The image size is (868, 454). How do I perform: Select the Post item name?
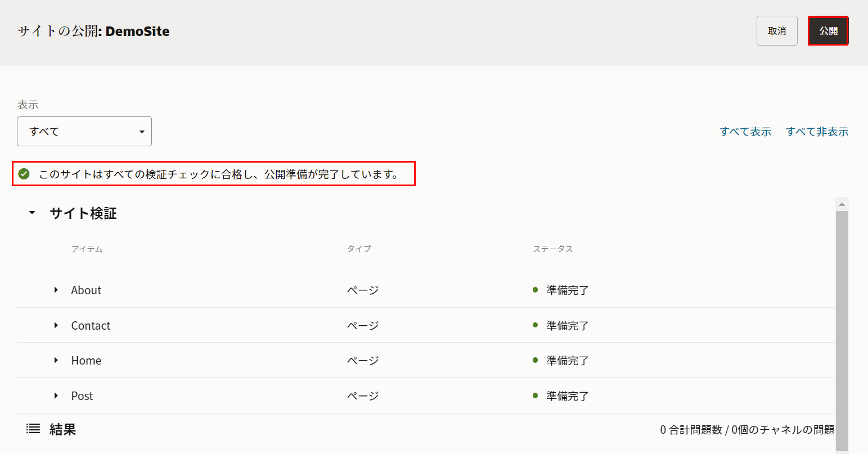82,396
